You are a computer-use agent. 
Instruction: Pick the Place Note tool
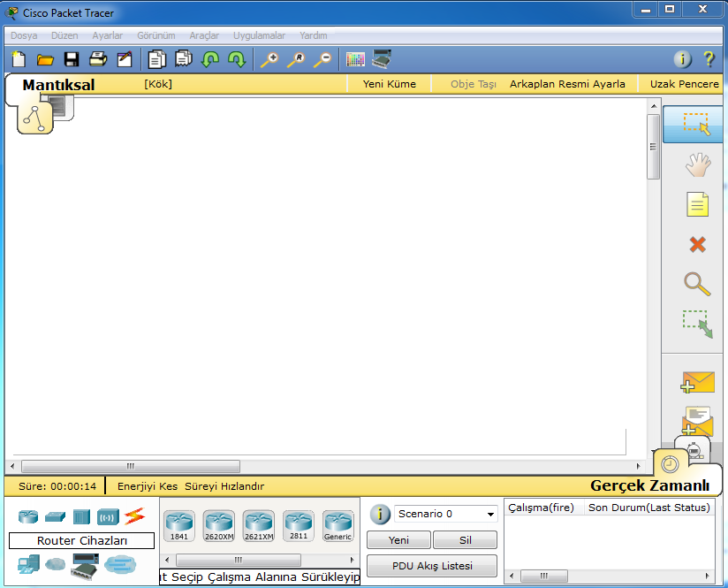click(x=697, y=205)
